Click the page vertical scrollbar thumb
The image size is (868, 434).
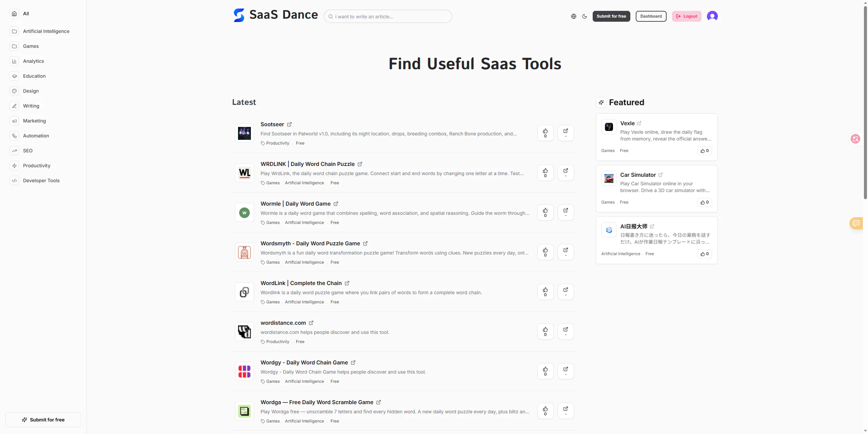[865, 102]
